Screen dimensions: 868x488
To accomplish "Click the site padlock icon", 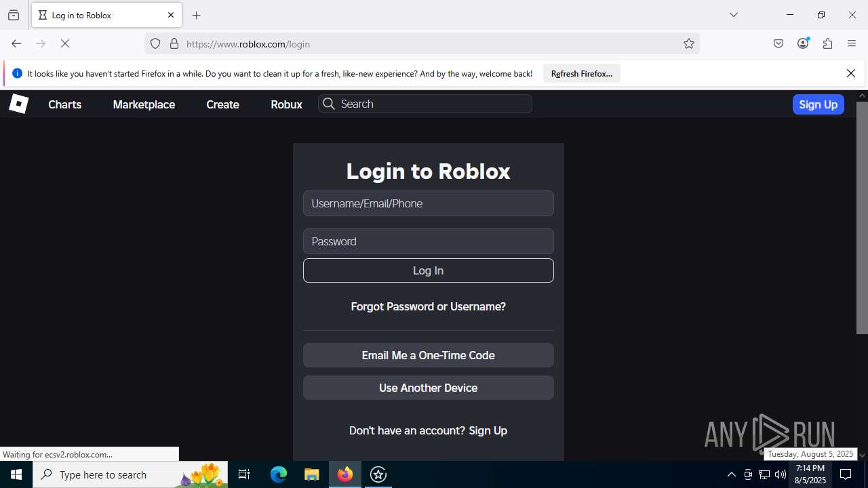I will pos(174,43).
